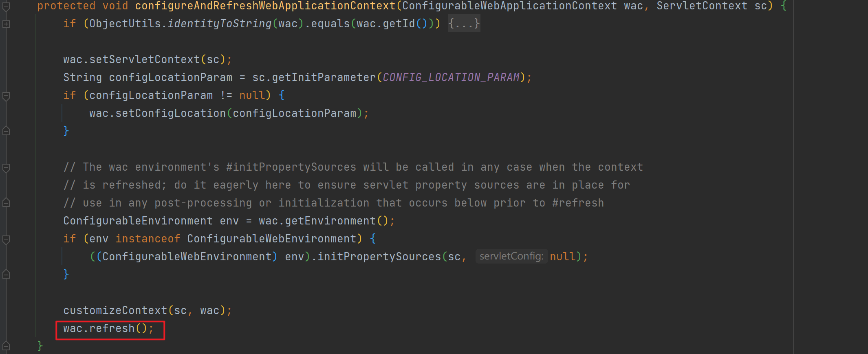Click fold end marker beside '#refresh' comment line

(6, 202)
